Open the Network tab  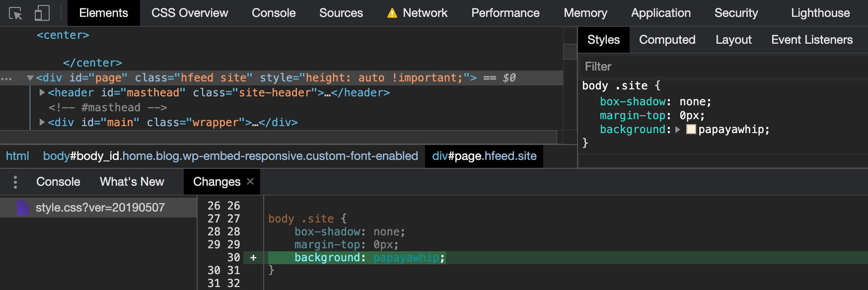(x=425, y=13)
